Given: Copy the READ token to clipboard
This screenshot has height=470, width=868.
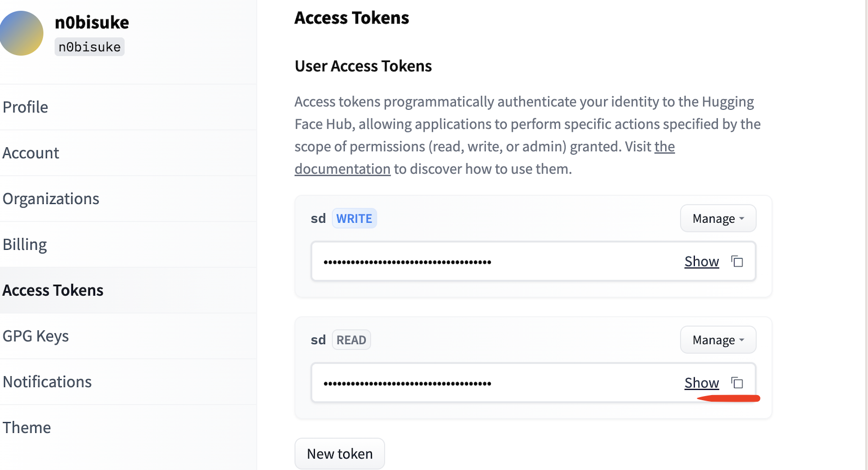Looking at the screenshot, I should point(737,382).
